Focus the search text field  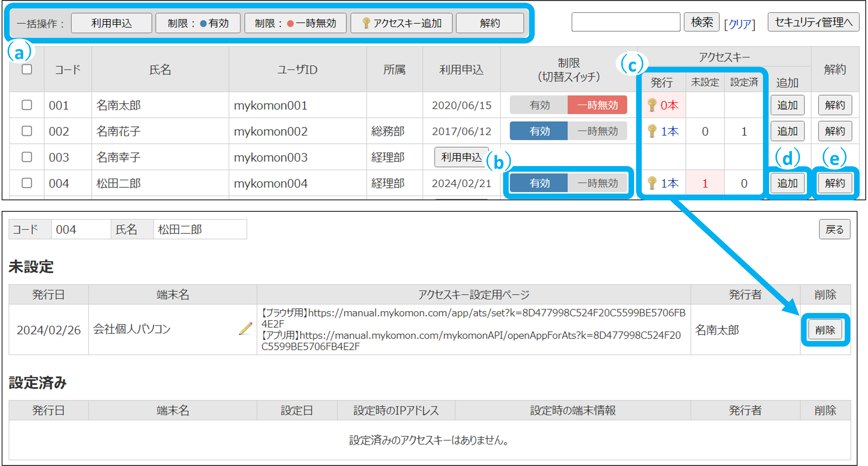coord(626,22)
